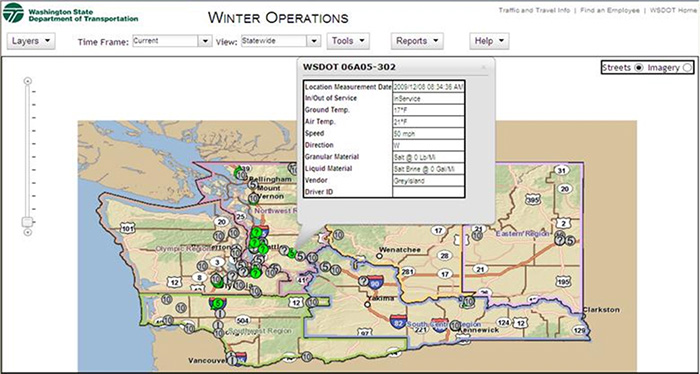Viewport: 700px width, 374px height.
Task: Click the Speed value 50 mph
Action: coord(429,133)
